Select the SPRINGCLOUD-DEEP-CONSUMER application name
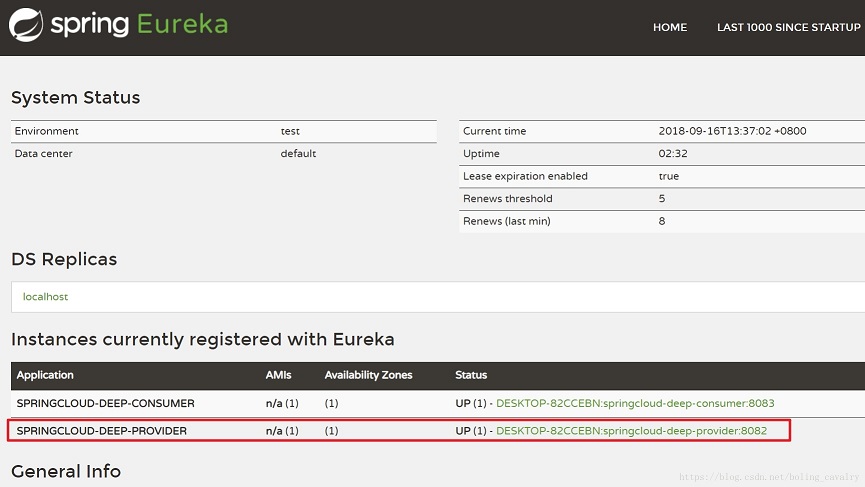 pyautogui.click(x=105, y=404)
